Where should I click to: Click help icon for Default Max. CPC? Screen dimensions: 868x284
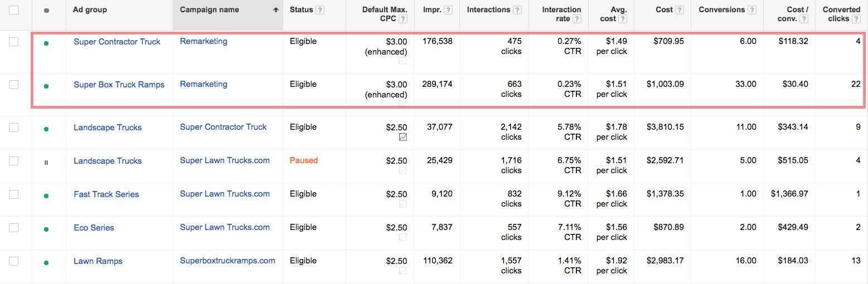click(x=403, y=19)
